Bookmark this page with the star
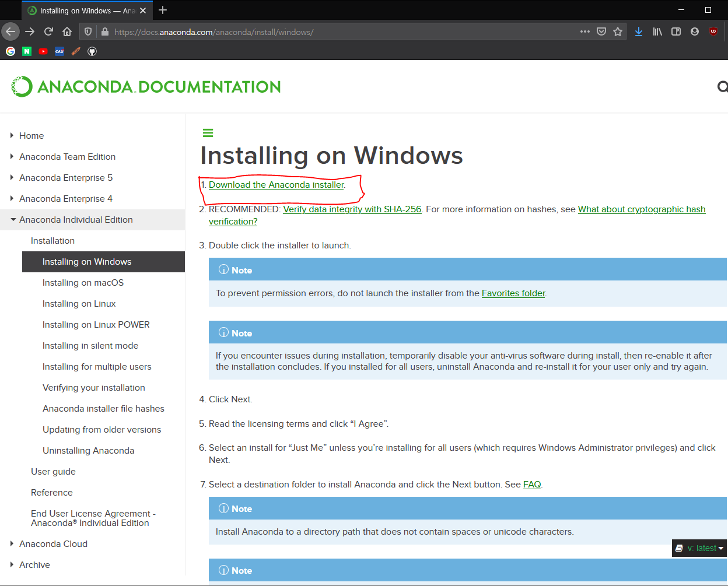Viewport: 728px width, 586px height. point(618,31)
